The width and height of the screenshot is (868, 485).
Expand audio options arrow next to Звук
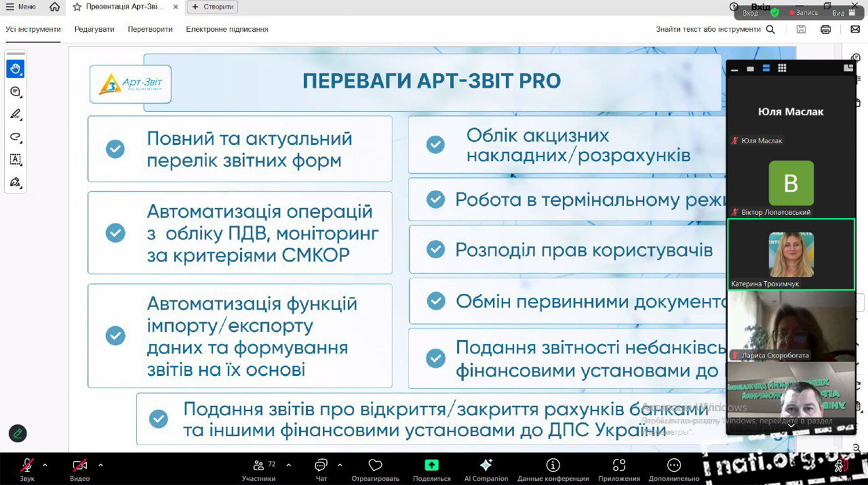click(x=45, y=465)
